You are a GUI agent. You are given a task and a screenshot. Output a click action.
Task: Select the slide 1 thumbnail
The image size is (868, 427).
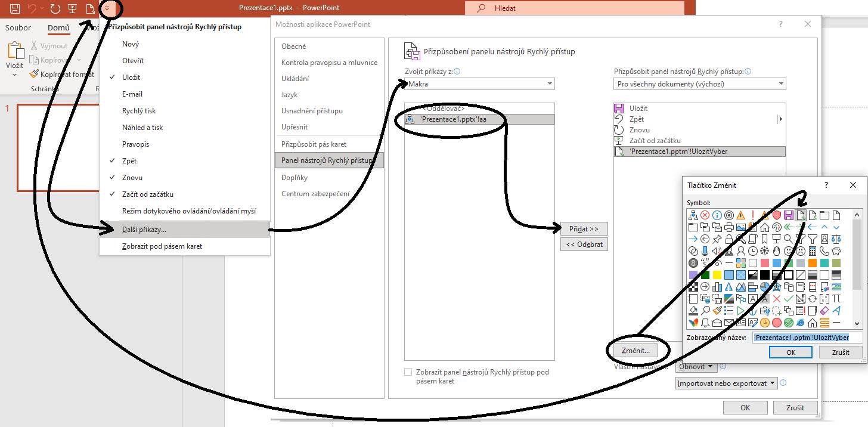coord(58,147)
